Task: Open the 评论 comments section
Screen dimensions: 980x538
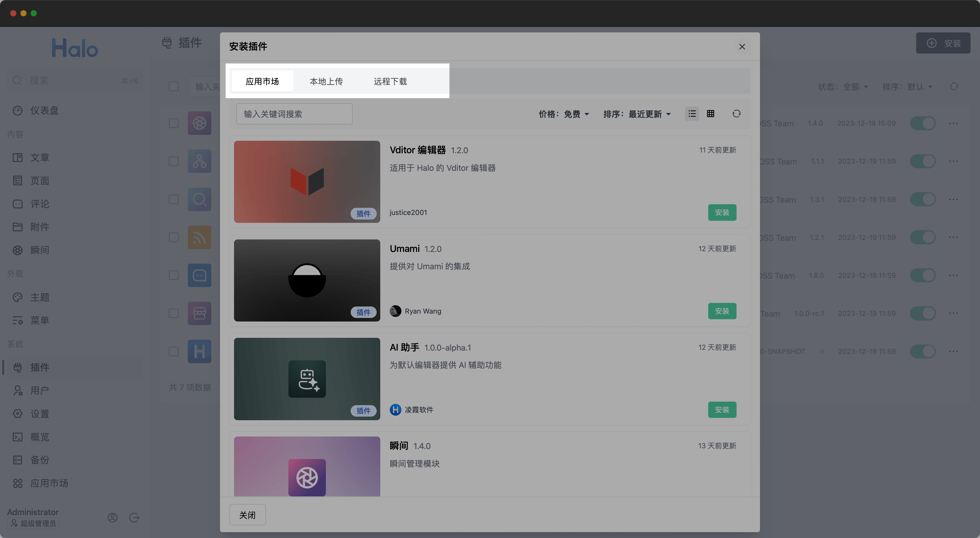Action: click(x=18, y=204)
